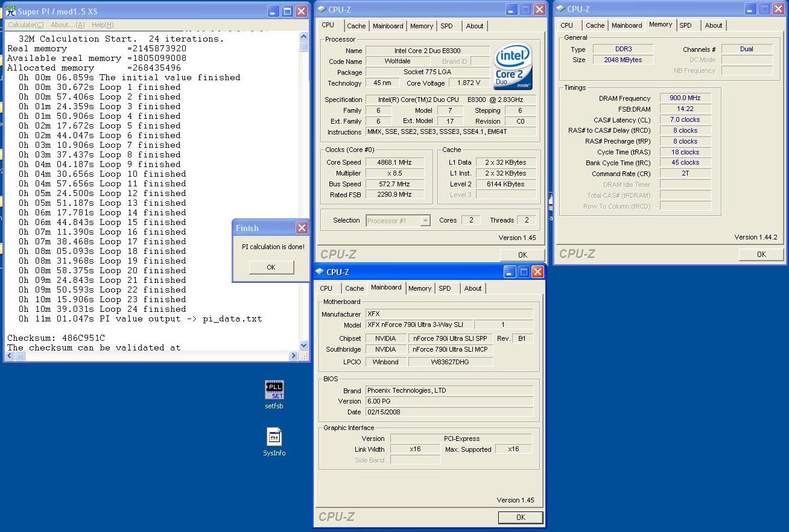The image size is (789, 532).
Task: Select About tab in Mainboard window
Action: [473, 288]
